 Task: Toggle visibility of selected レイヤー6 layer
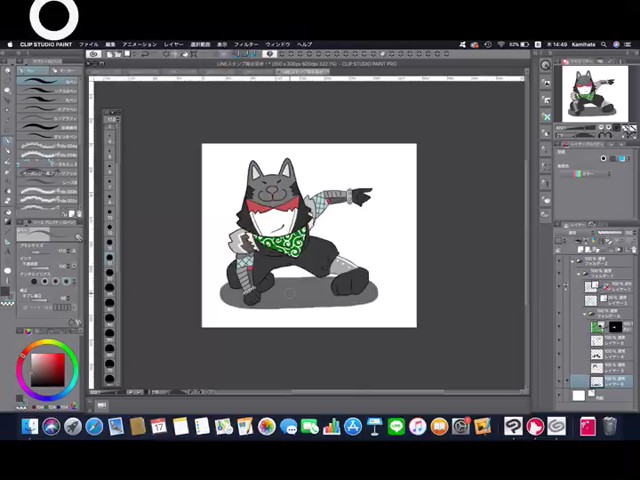pos(559,382)
